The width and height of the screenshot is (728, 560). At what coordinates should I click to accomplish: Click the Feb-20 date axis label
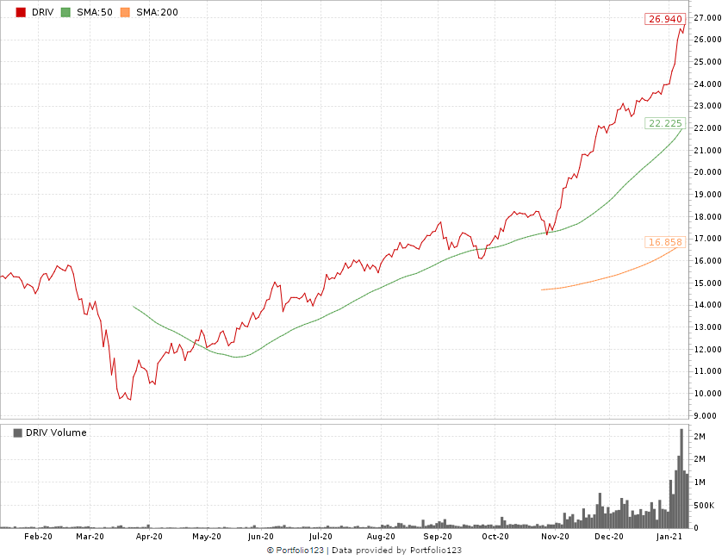click(38, 536)
